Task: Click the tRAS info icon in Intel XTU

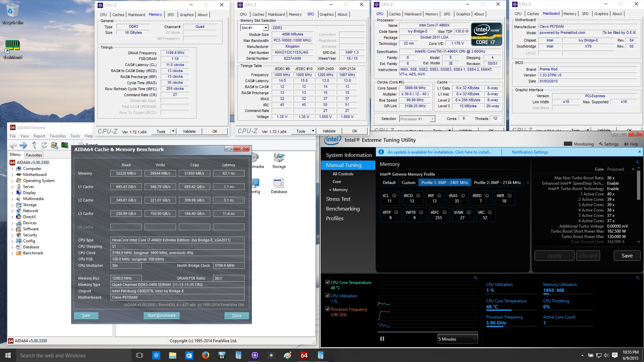Action: 463,196
